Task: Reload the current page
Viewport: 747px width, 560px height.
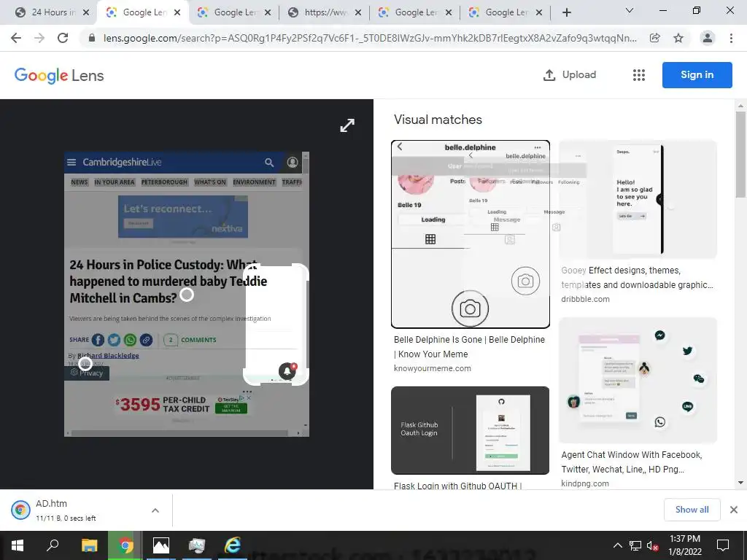Action: coord(63,38)
